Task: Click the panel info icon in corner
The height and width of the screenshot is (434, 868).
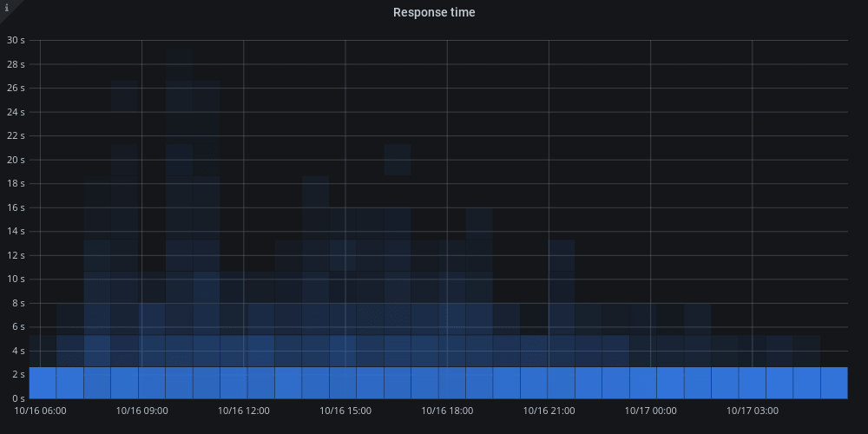Action: (x=7, y=7)
